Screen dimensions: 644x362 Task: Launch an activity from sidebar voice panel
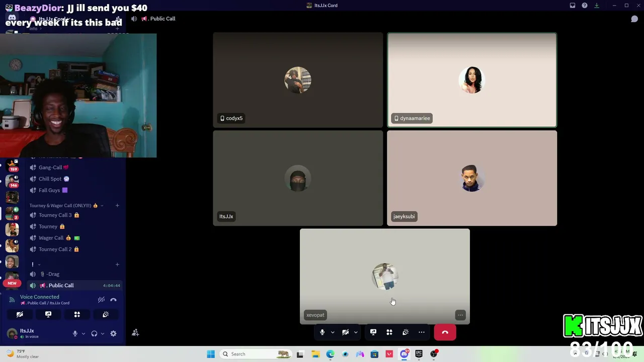(77, 314)
